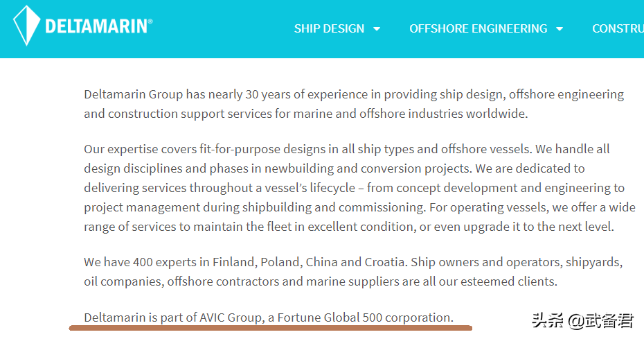
Task: Click the word 'Finland' in the text
Action: tap(235, 263)
